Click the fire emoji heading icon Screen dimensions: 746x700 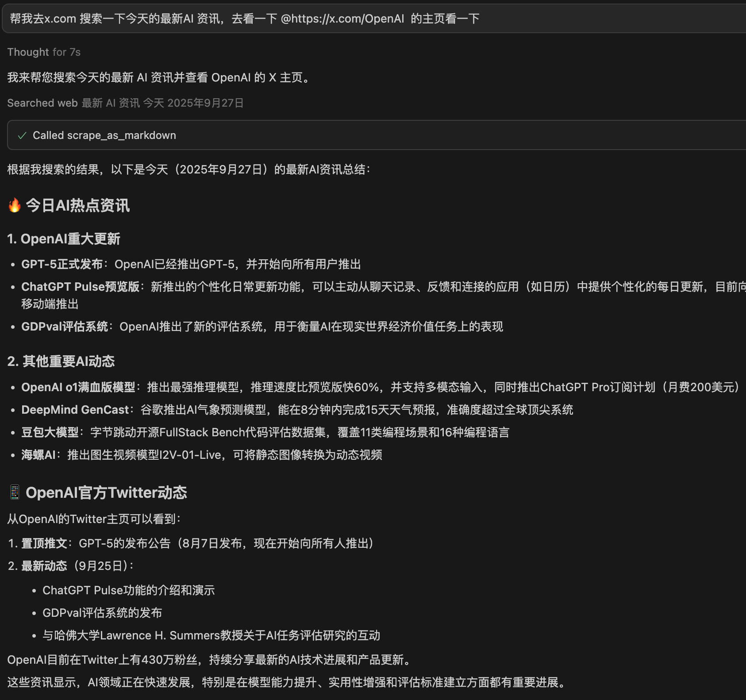15,205
